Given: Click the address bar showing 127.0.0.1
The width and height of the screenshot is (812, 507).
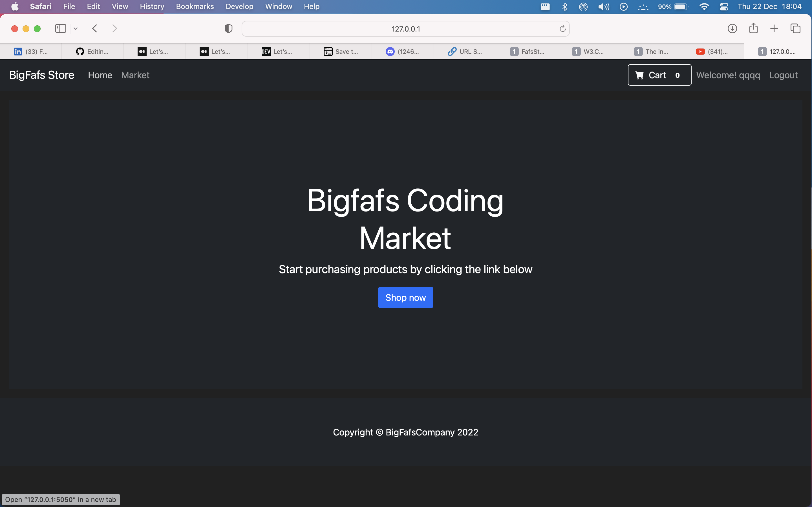Looking at the screenshot, I should 405,28.
